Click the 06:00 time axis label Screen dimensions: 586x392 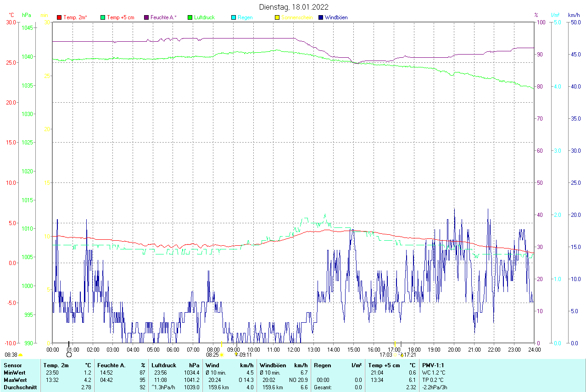(173, 350)
